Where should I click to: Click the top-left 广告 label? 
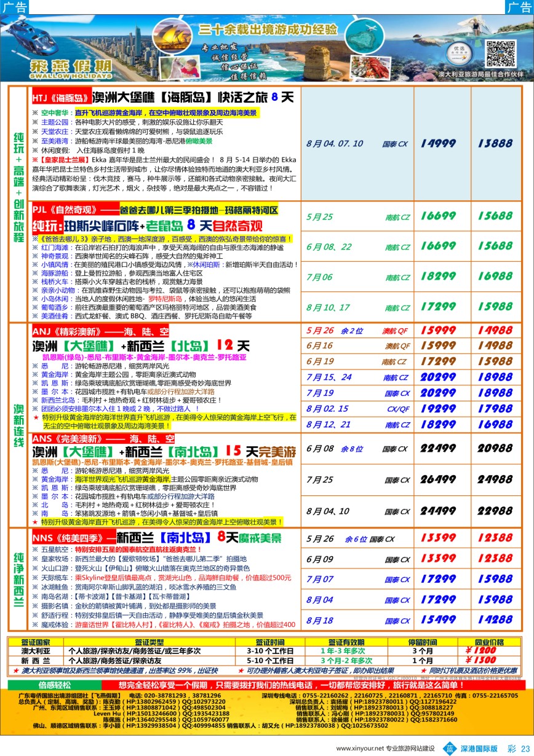(14, 7)
